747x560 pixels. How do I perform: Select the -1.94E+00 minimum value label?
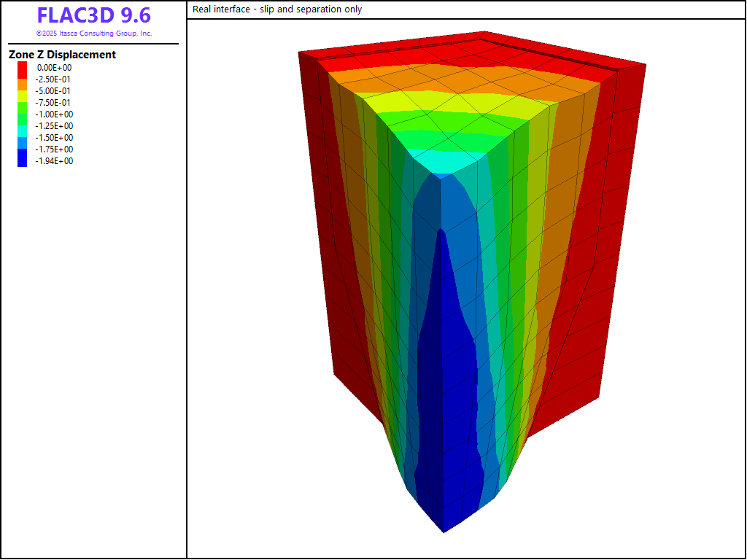55,161
